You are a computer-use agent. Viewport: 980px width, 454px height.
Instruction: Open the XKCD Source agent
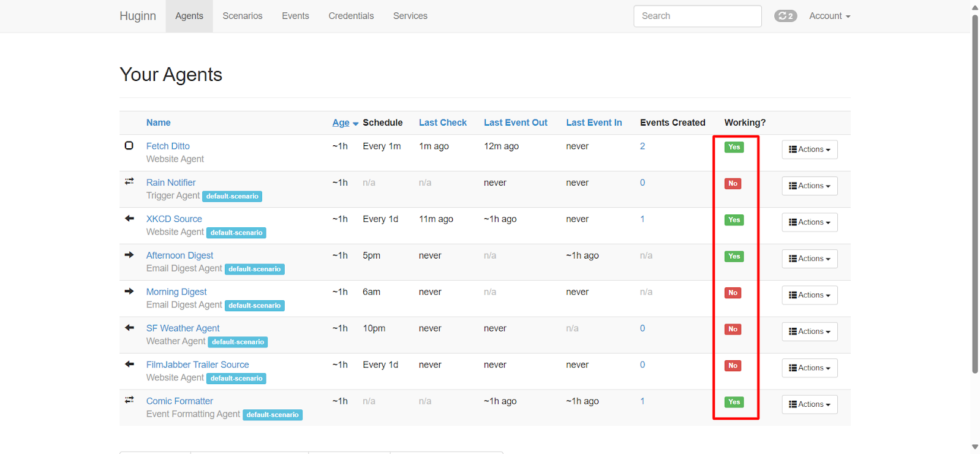174,219
